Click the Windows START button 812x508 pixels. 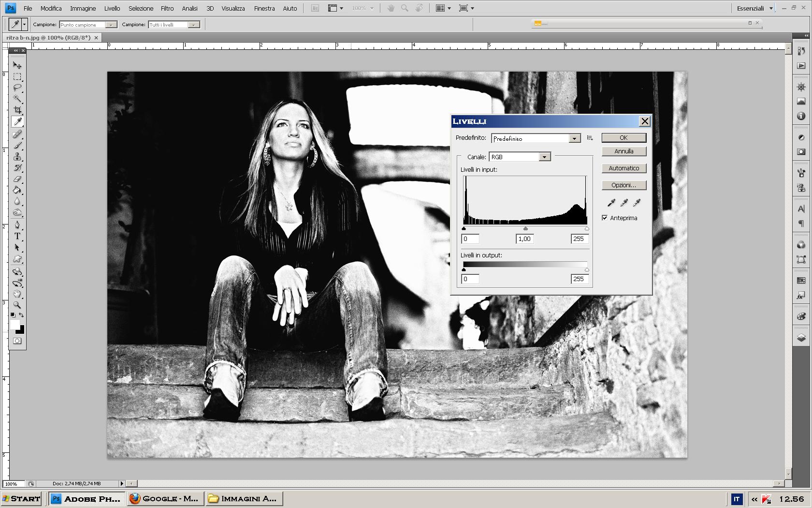(22, 499)
